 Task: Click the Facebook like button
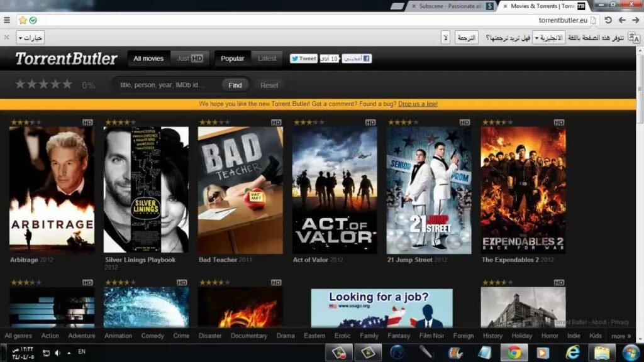click(357, 58)
